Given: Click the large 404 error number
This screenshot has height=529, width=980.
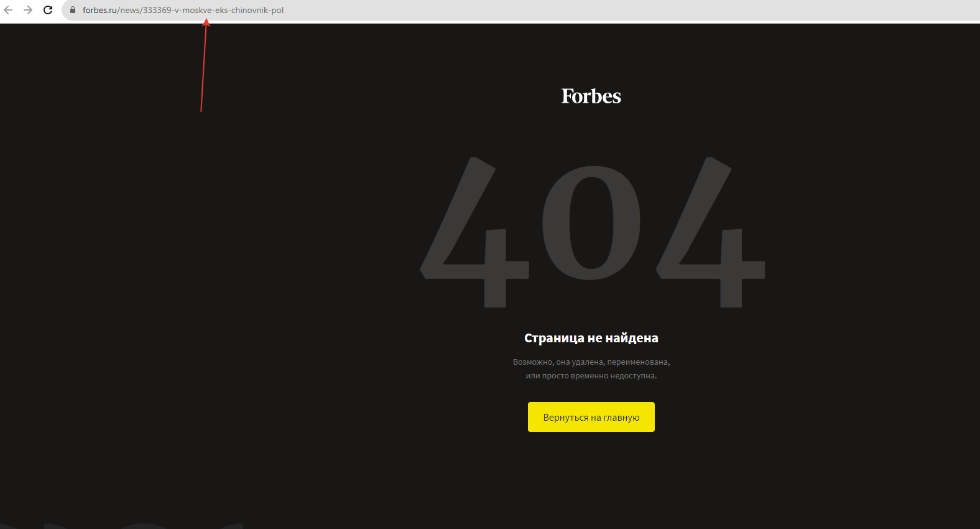Looking at the screenshot, I should (593, 232).
